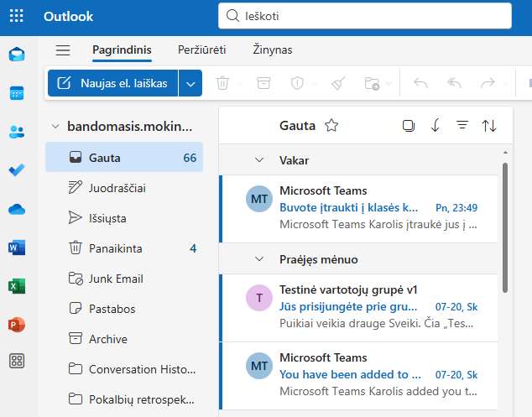Click the message list vertical scrollbar

505,227
